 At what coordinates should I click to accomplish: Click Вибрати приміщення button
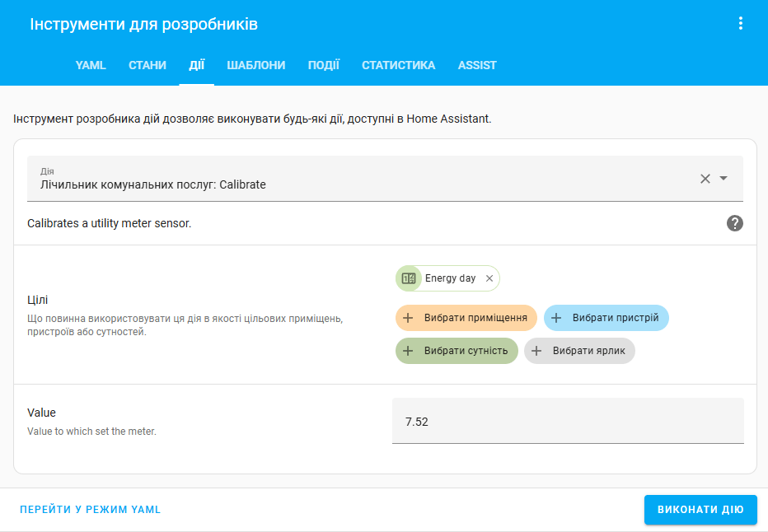(466, 318)
